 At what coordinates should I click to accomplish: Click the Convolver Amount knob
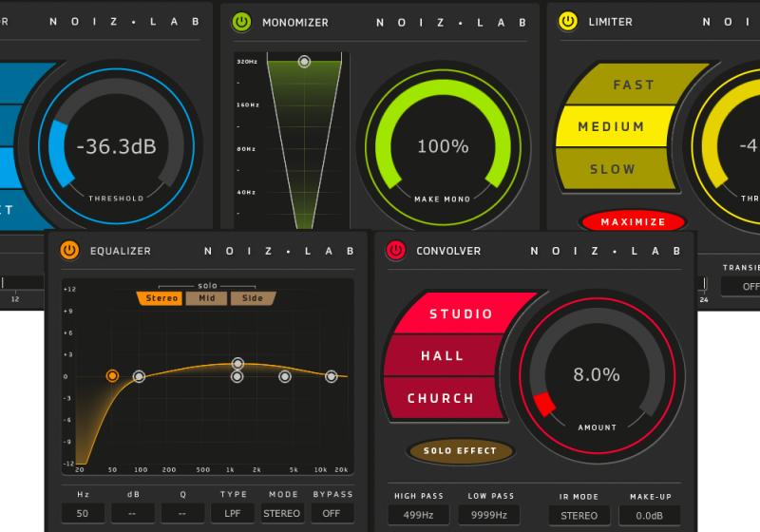597,374
